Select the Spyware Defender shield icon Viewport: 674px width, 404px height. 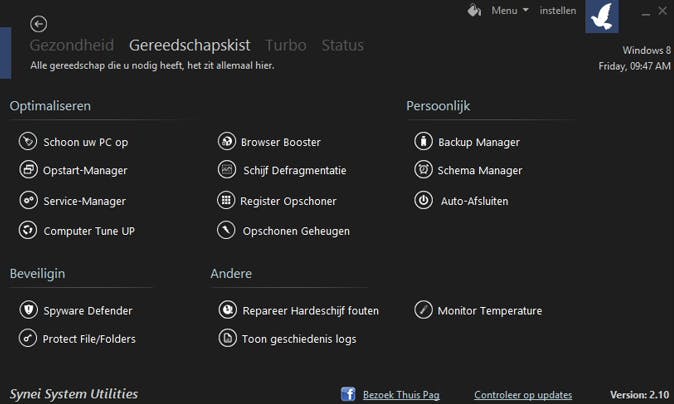pyautogui.click(x=27, y=310)
